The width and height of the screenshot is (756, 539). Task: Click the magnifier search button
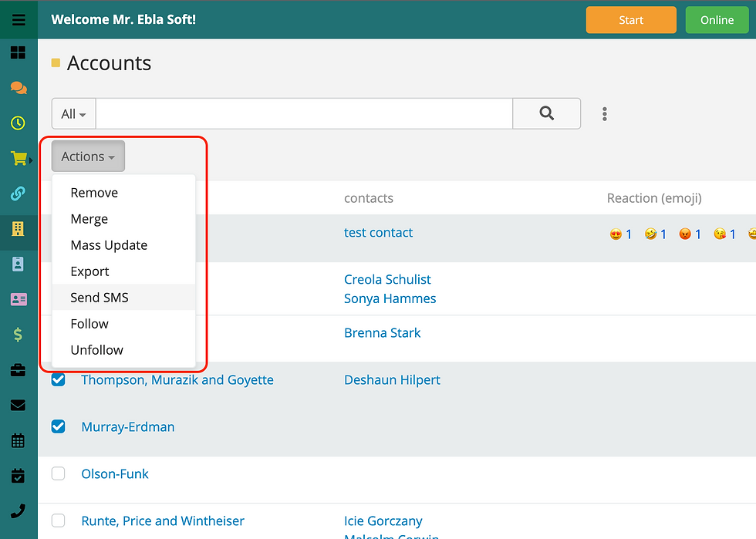(x=546, y=113)
